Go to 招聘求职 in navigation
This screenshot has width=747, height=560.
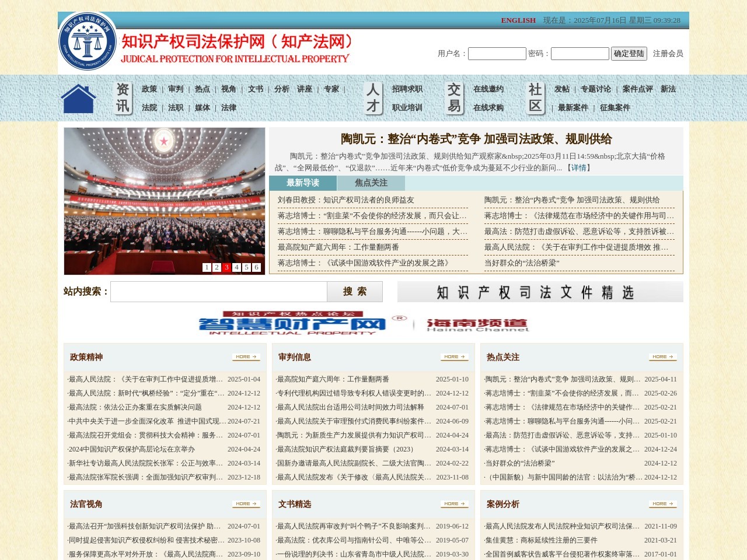pyautogui.click(x=407, y=89)
